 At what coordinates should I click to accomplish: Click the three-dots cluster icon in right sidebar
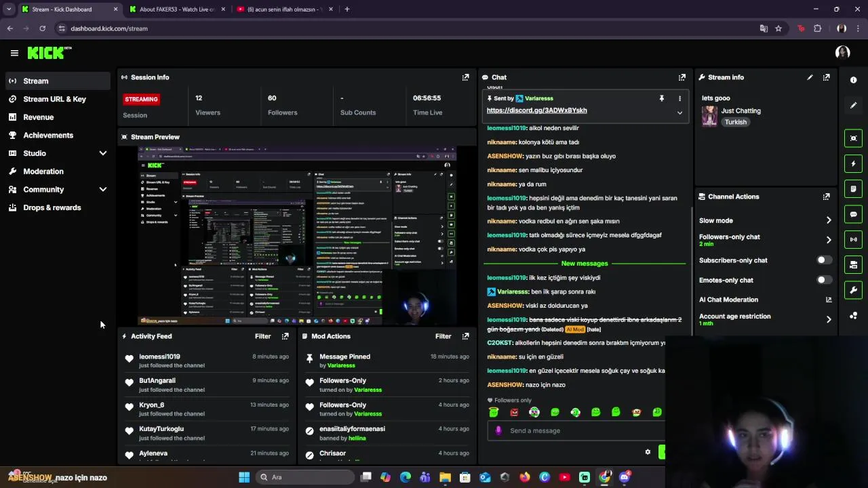[853, 316]
